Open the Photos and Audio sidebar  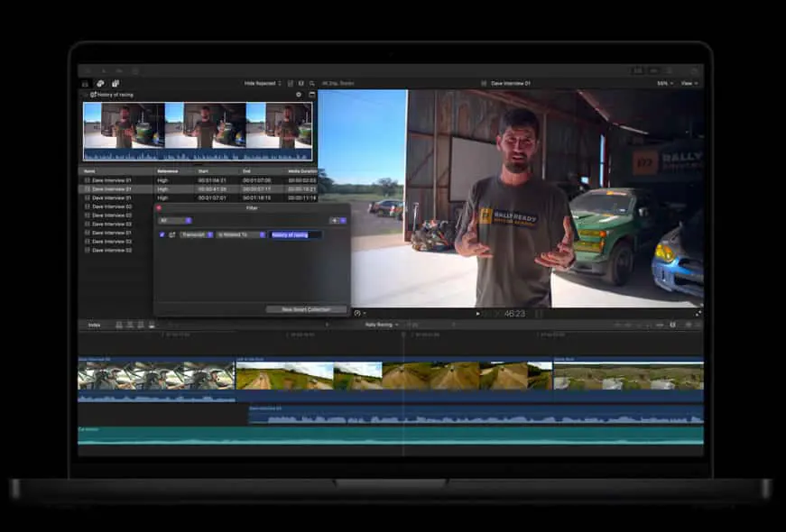(x=100, y=83)
